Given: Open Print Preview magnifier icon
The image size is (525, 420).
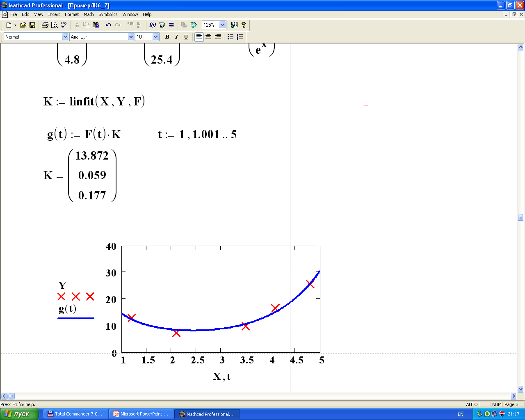Looking at the screenshot, I should point(54,25).
